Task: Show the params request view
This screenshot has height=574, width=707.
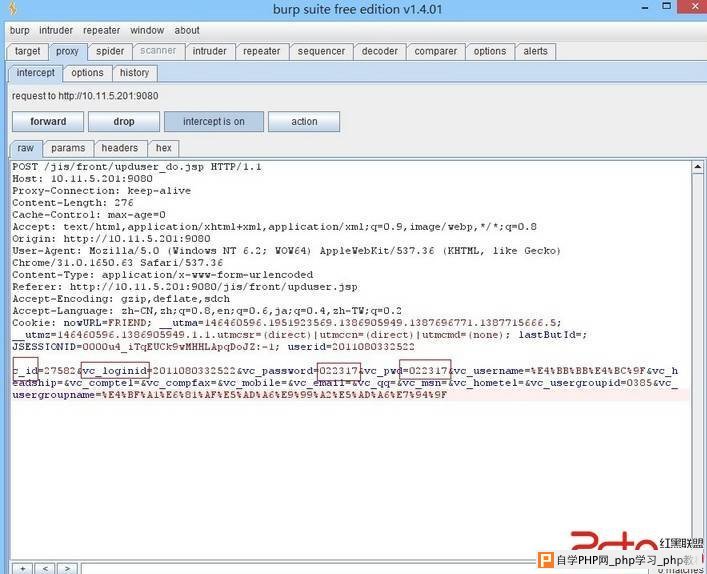Action: tap(68, 148)
